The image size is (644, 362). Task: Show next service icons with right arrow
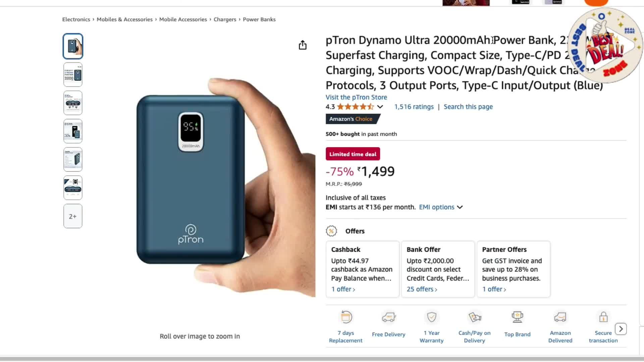621,329
